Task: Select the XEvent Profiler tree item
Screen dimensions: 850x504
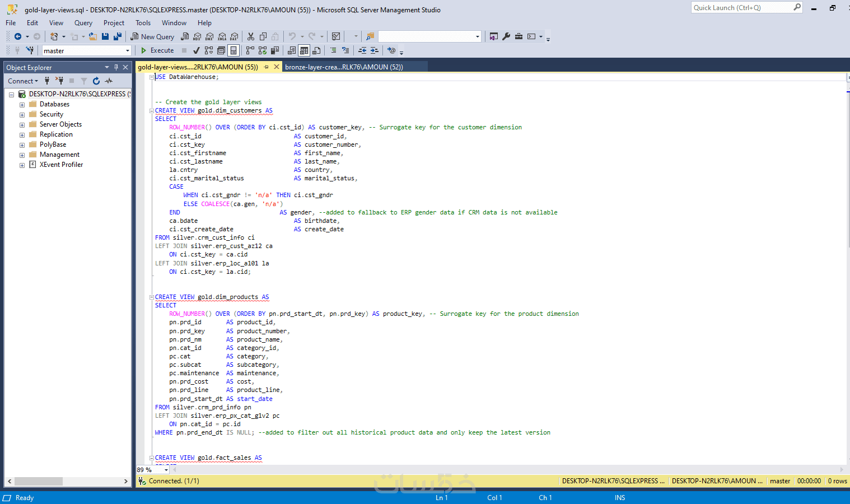Action: [x=61, y=165]
